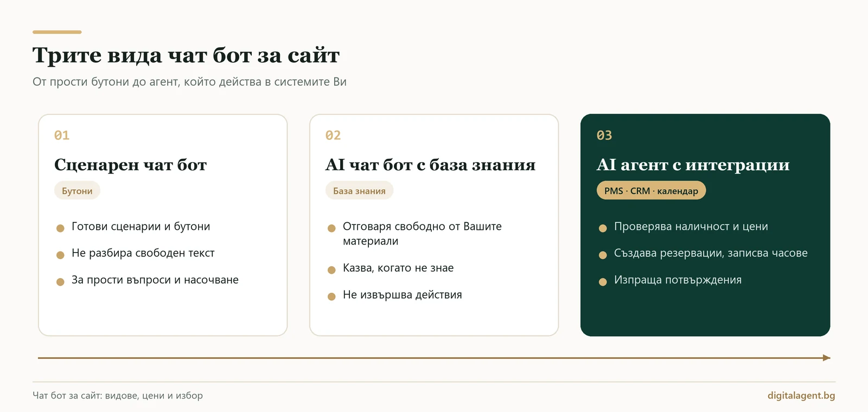Select the number label '02'

click(x=333, y=136)
